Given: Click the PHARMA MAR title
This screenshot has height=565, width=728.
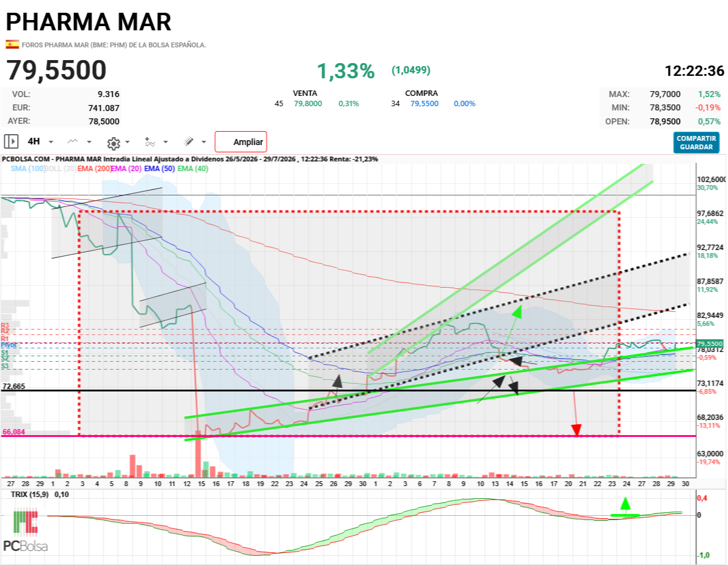Looking at the screenshot, I should tap(89, 22).
